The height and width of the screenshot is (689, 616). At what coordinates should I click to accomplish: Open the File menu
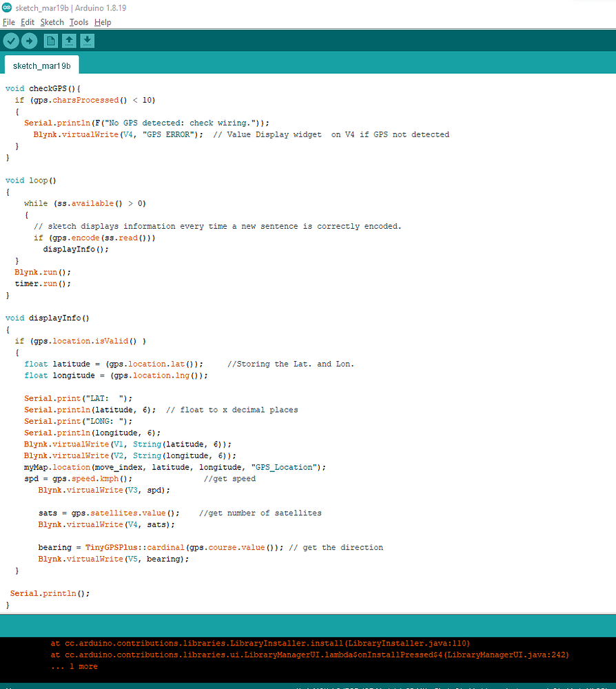(x=9, y=22)
